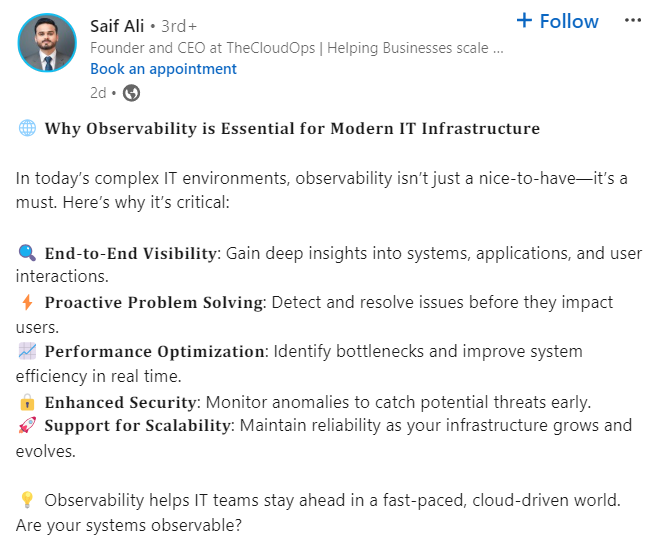The image size is (660, 548).
Task: Click the Follow button
Action: [568, 21]
